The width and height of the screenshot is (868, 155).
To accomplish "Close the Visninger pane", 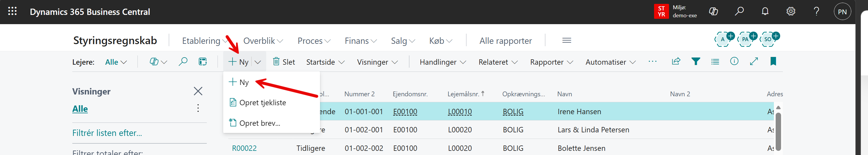I will tap(198, 91).
